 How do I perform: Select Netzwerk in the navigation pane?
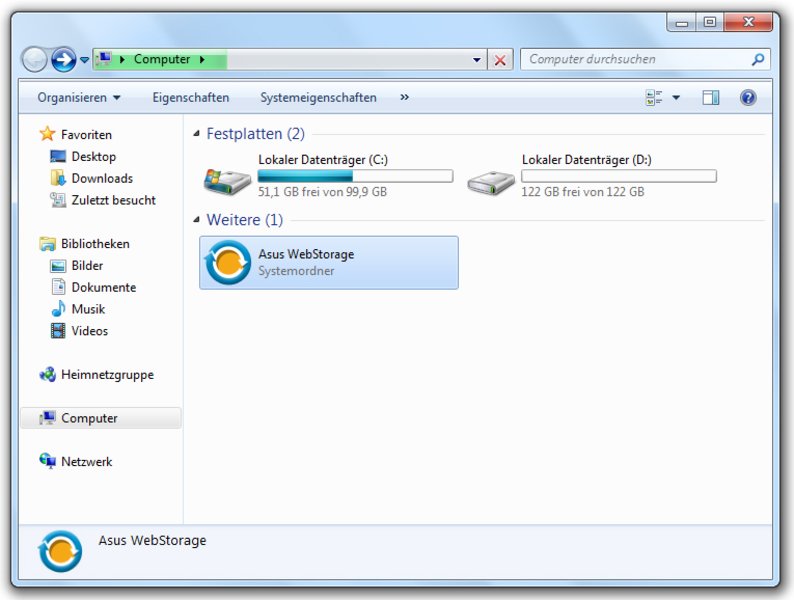[x=87, y=462]
